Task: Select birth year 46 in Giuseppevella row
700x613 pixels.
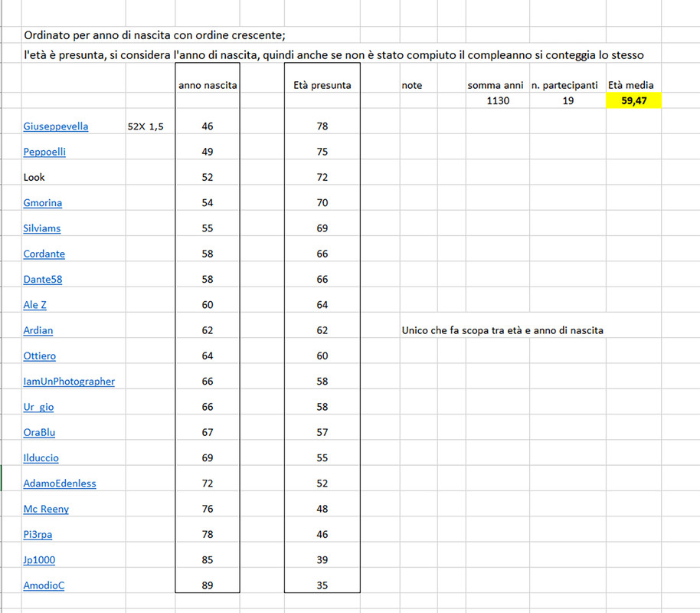Action: (x=207, y=126)
